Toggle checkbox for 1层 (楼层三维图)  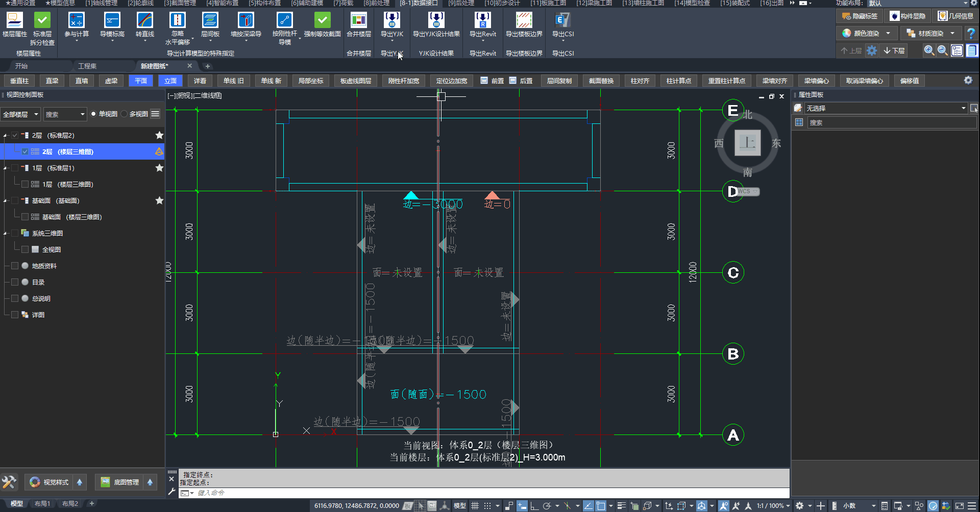point(25,184)
